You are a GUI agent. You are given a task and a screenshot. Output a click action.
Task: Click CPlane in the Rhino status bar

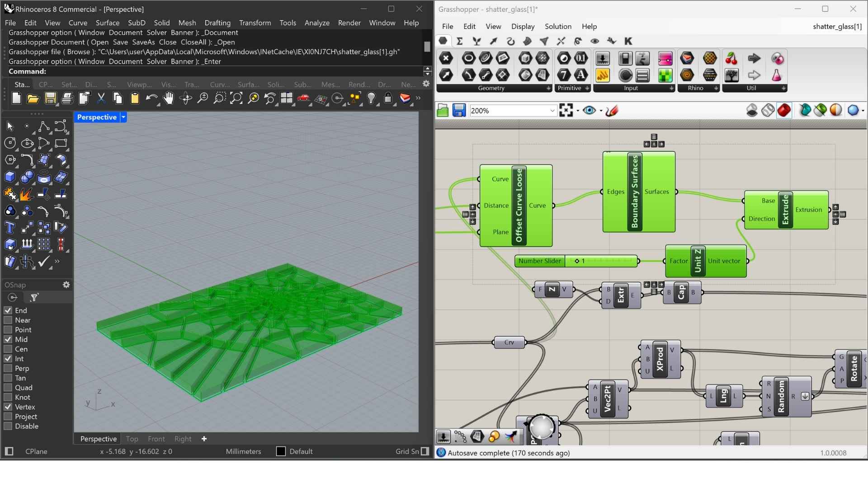click(36, 451)
